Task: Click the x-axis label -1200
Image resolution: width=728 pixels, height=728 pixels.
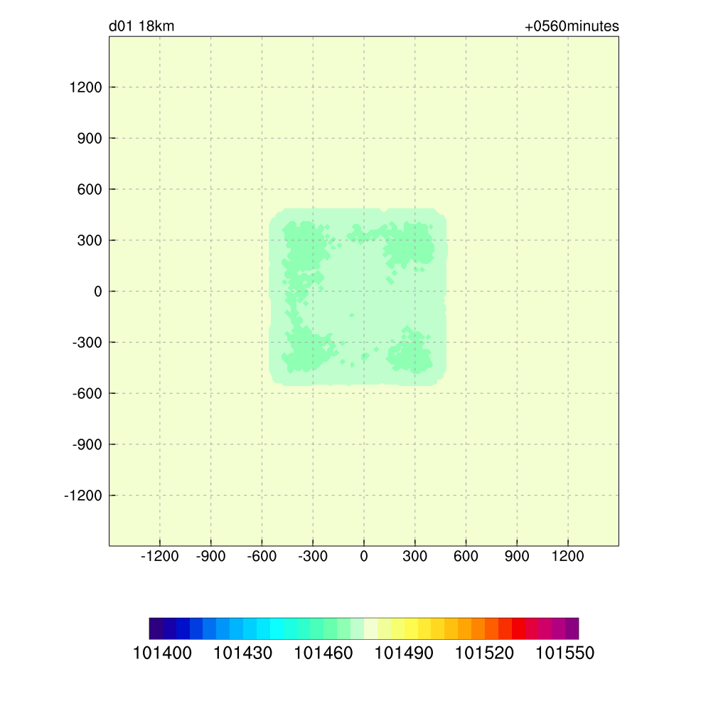Action: coord(160,556)
